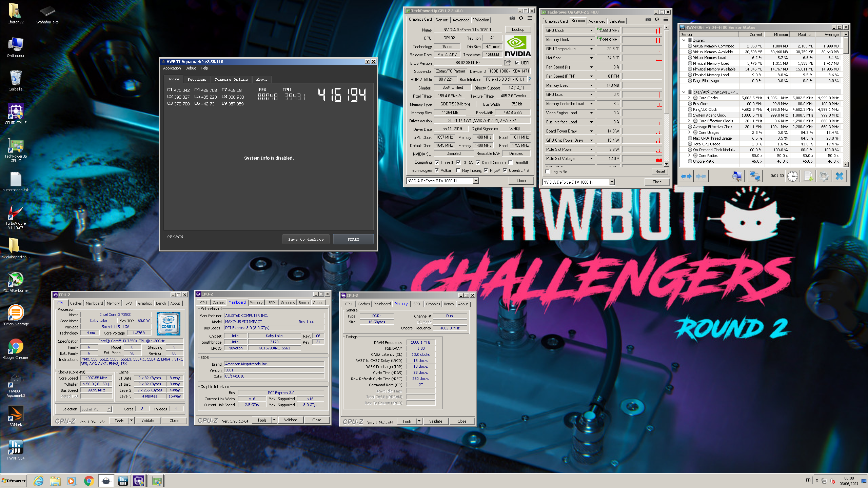Click HWiNFO sensor list vertical scrollbar

(x=846, y=99)
